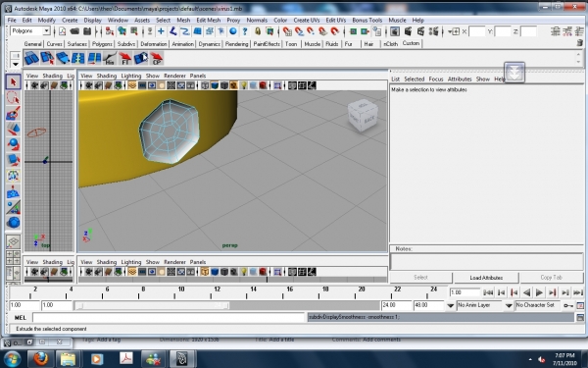Open the persp panel's Renderer menu
The height and width of the screenshot is (368, 588).
click(174, 76)
